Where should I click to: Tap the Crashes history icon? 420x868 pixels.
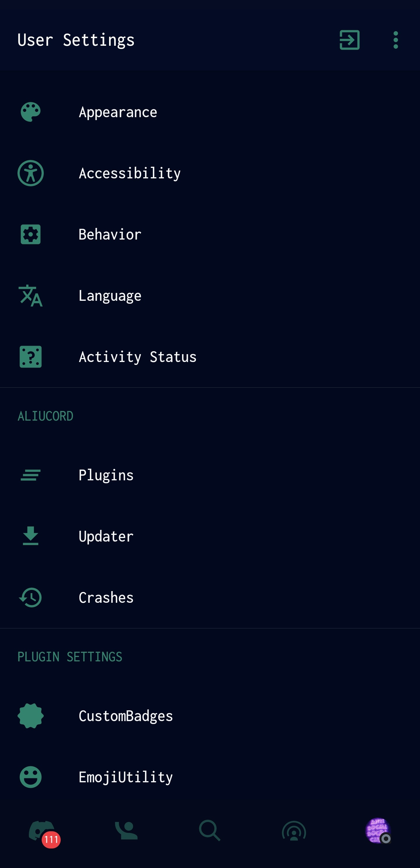click(31, 598)
